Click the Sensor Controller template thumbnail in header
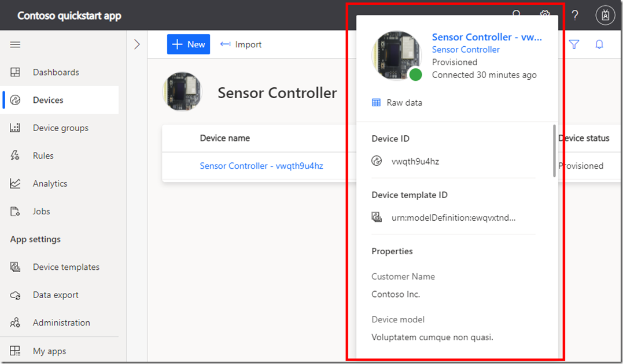The height and width of the screenshot is (364, 623). coord(182,92)
